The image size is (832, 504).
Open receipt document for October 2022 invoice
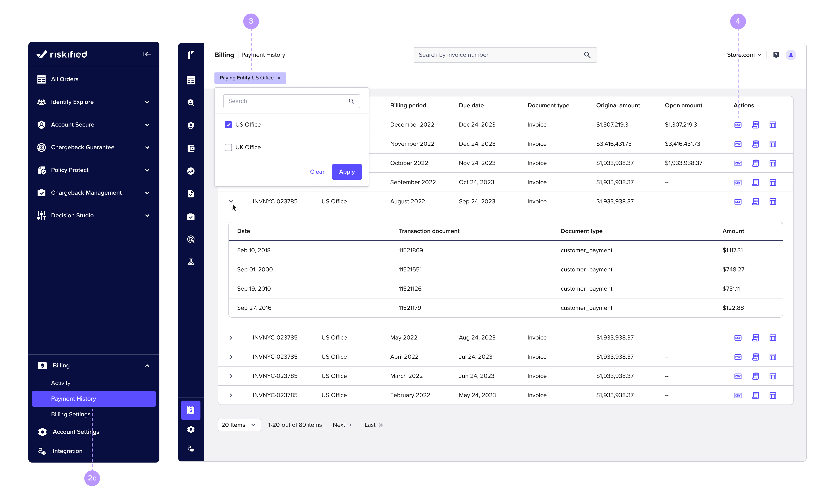(x=755, y=163)
